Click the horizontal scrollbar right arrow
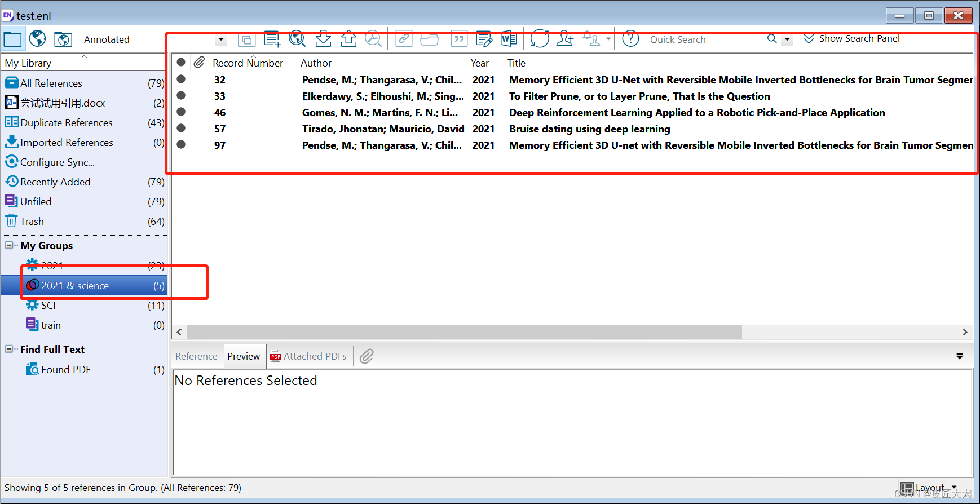Viewport: 980px width, 504px height. (x=965, y=332)
